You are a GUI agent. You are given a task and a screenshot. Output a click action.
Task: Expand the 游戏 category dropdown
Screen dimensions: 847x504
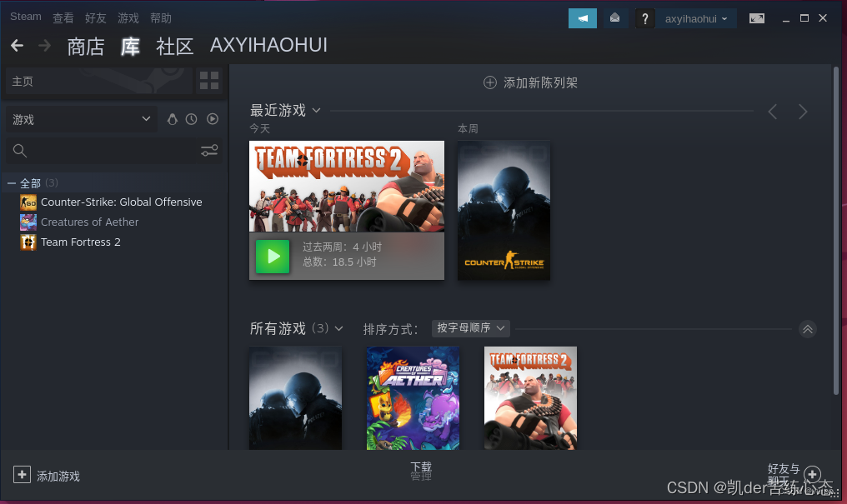[x=82, y=119]
